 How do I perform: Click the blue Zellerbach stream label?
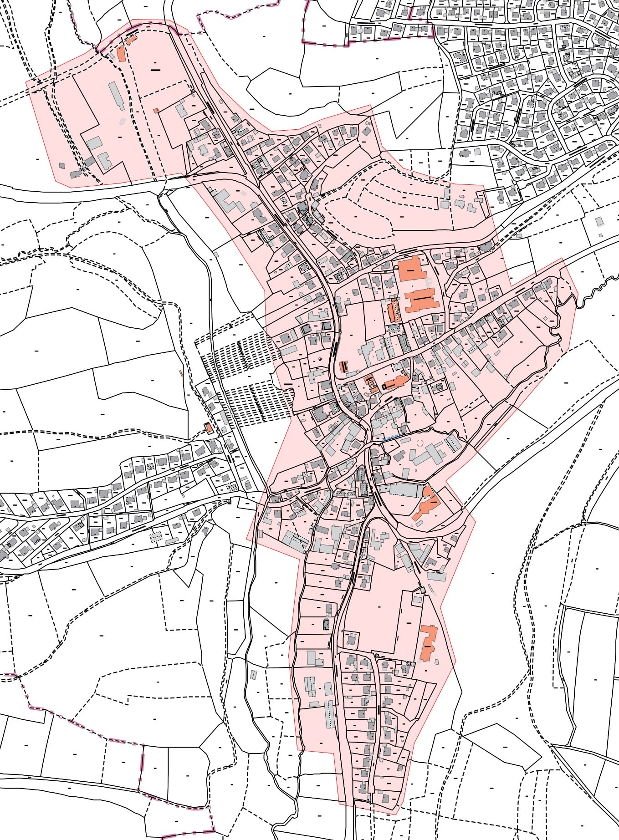tap(392, 437)
